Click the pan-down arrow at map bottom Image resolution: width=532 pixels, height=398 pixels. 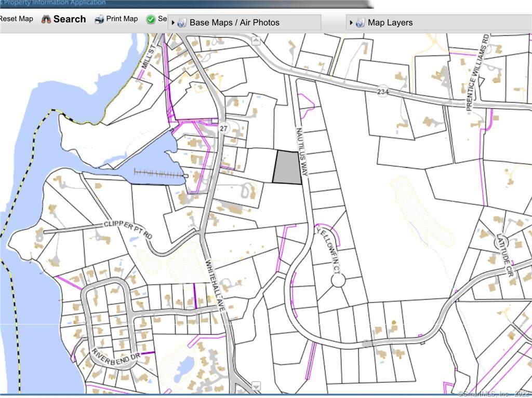pyautogui.click(x=256, y=386)
